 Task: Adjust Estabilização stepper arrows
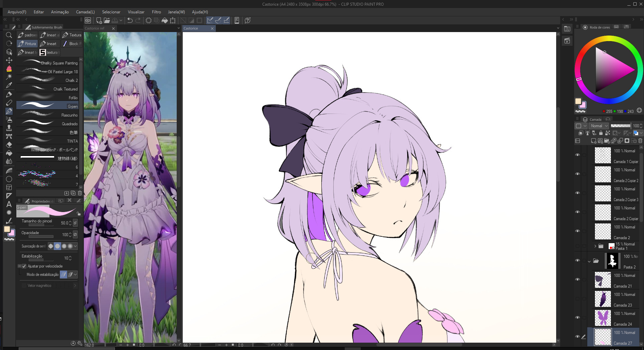tap(70, 258)
